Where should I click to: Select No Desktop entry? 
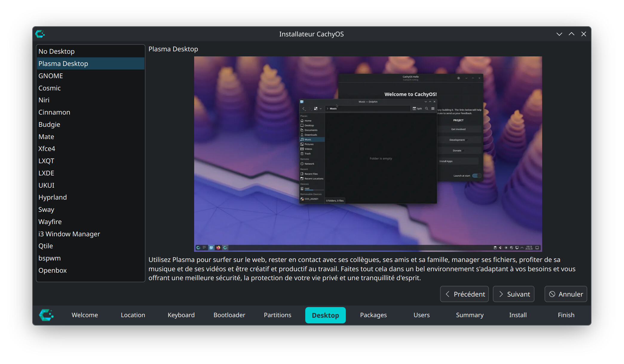[x=56, y=51]
